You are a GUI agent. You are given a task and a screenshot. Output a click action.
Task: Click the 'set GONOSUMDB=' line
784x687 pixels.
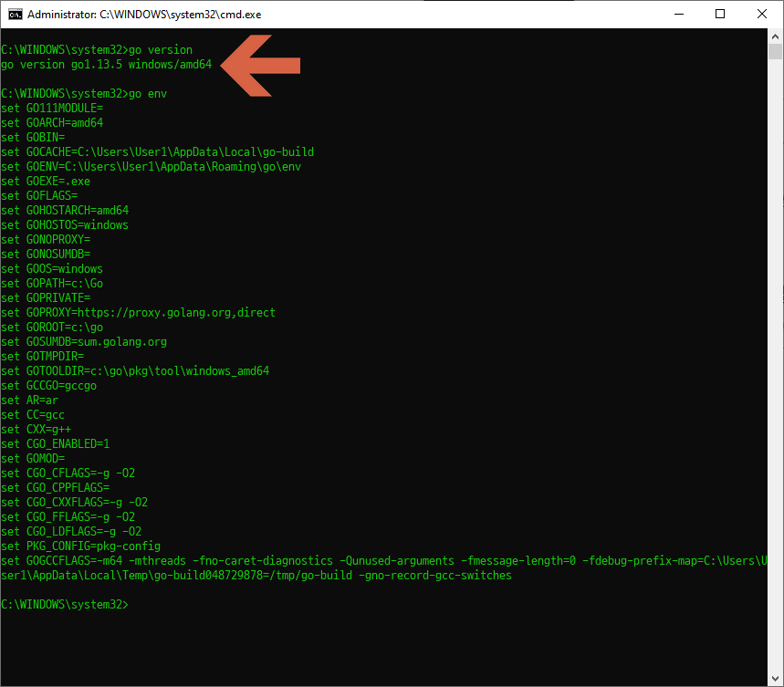46,255
